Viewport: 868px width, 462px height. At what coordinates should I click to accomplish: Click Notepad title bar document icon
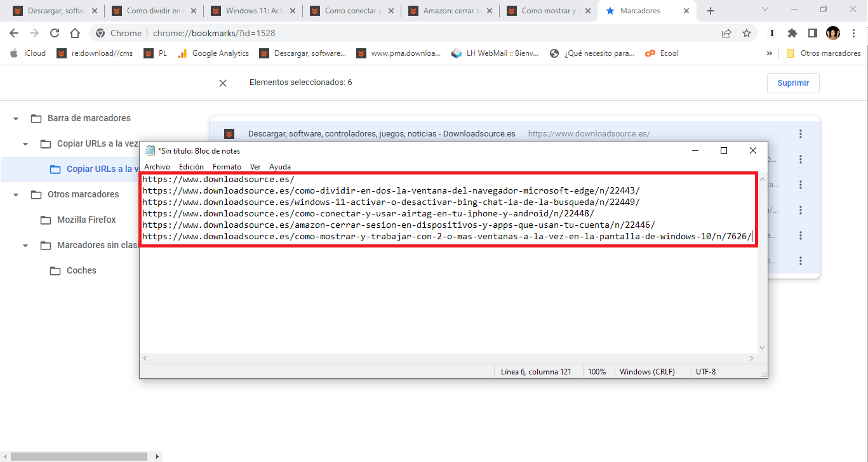[x=150, y=150]
